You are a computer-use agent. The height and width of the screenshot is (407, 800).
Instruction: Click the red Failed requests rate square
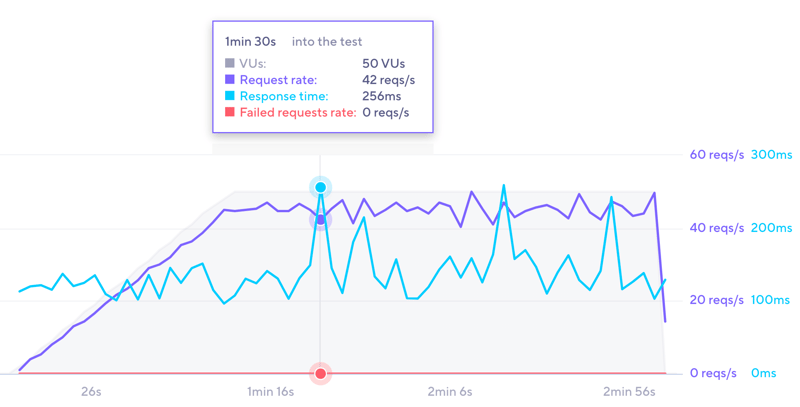coord(230,113)
